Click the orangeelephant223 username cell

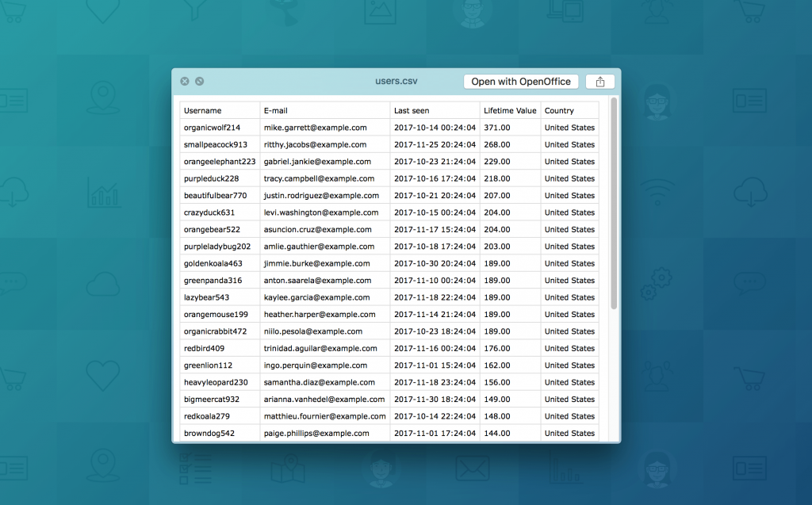pos(220,162)
